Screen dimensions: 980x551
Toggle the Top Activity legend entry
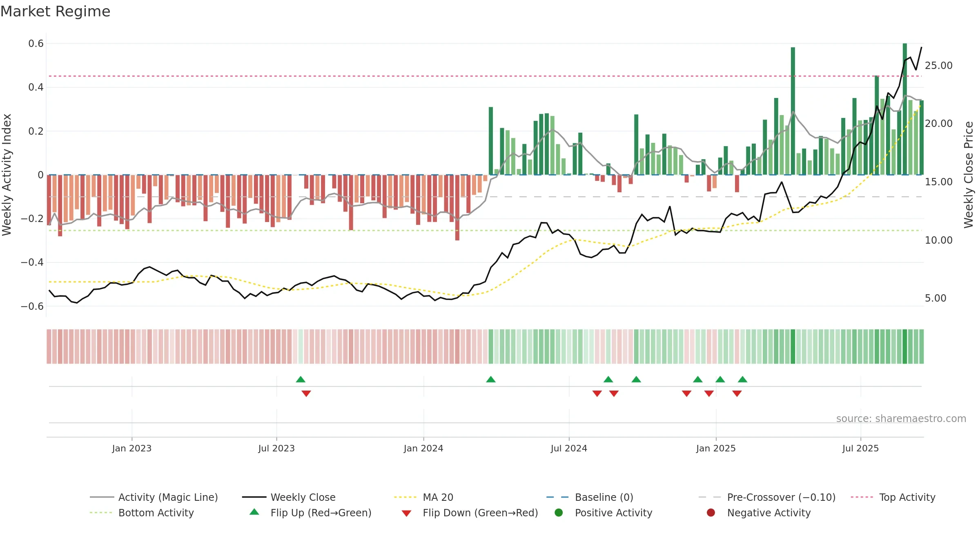click(893, 497)
